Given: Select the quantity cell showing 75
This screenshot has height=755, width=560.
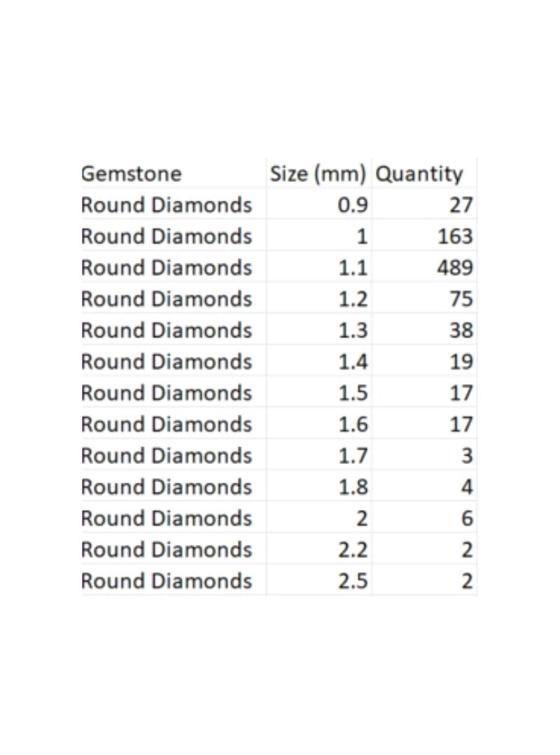Looking at the screenshot, I should pos(461,299).
